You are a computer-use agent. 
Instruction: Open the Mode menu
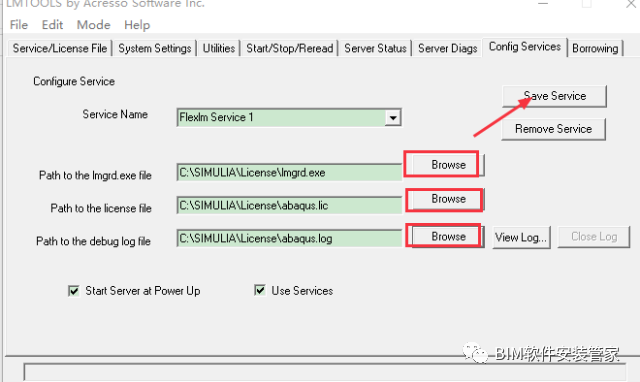pyautogui.click(x=93, y=25)
